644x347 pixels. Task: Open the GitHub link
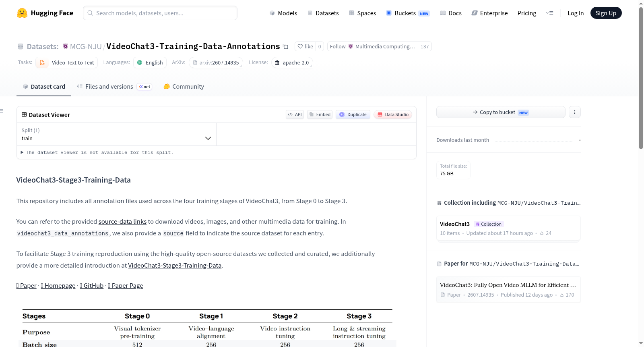click(x=91, y=285)
